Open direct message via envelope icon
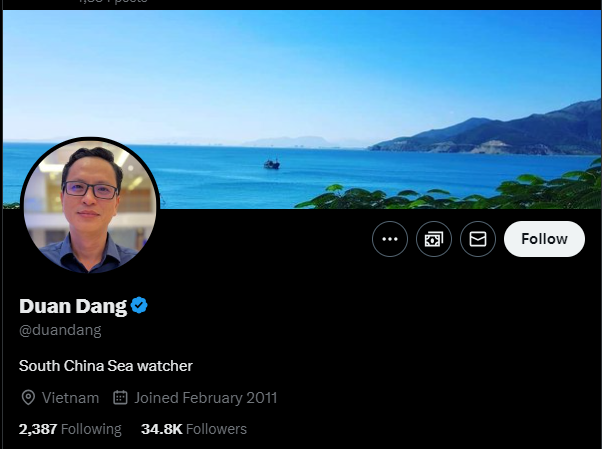 pos(478,239)
